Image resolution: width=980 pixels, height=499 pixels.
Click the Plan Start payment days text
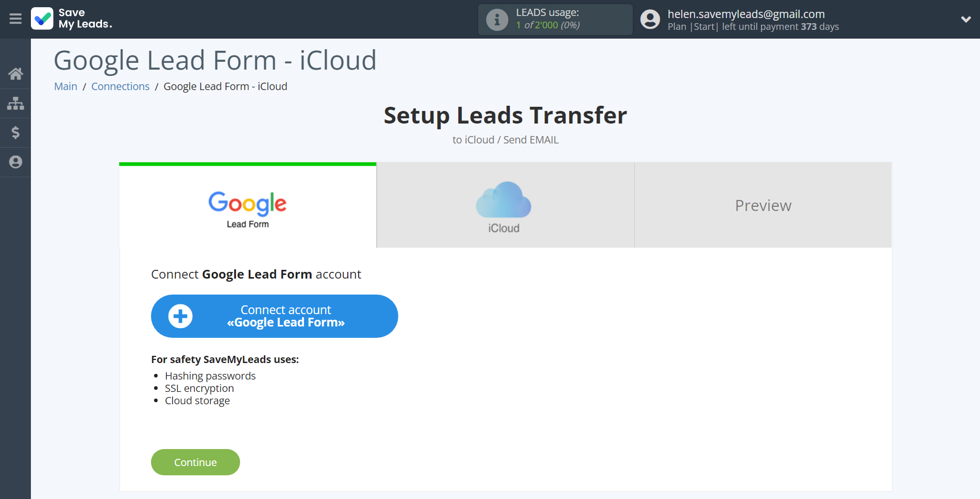pos(753,27)
